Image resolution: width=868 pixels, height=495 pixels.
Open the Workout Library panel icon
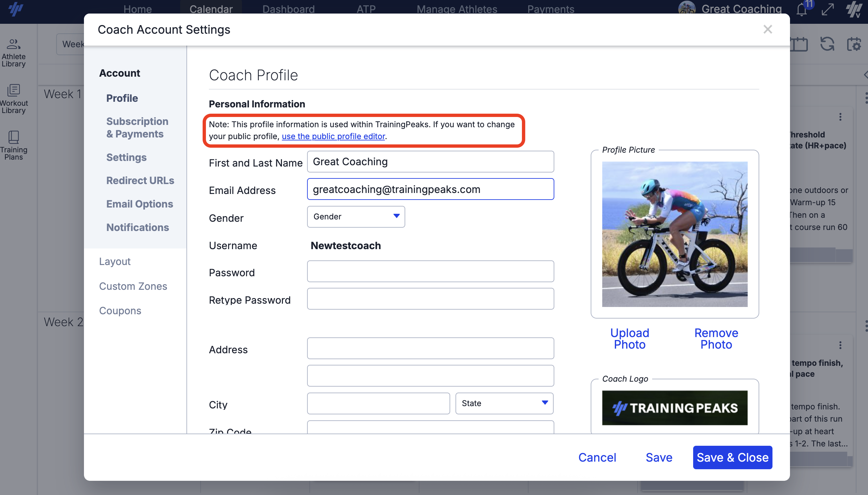[14, 98]
